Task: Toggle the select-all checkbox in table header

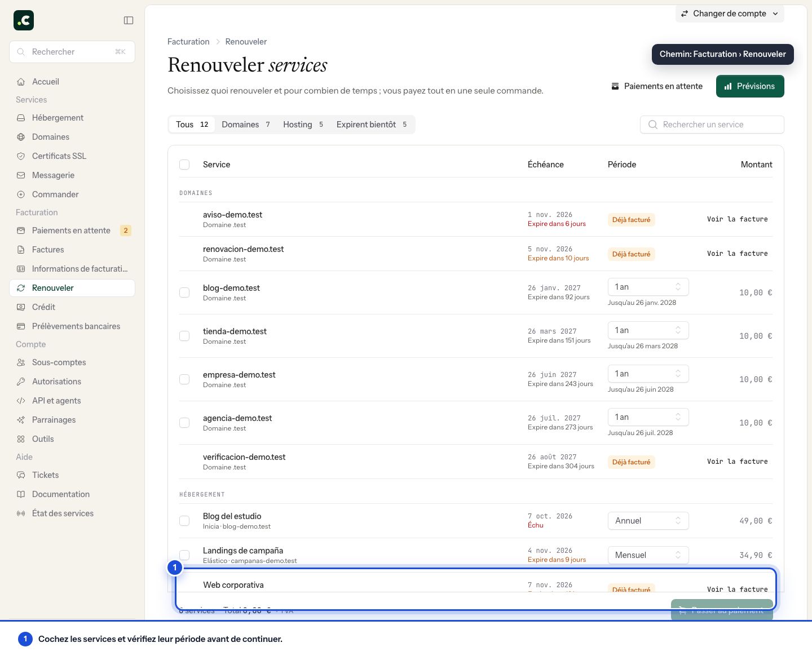Action: 184,165
